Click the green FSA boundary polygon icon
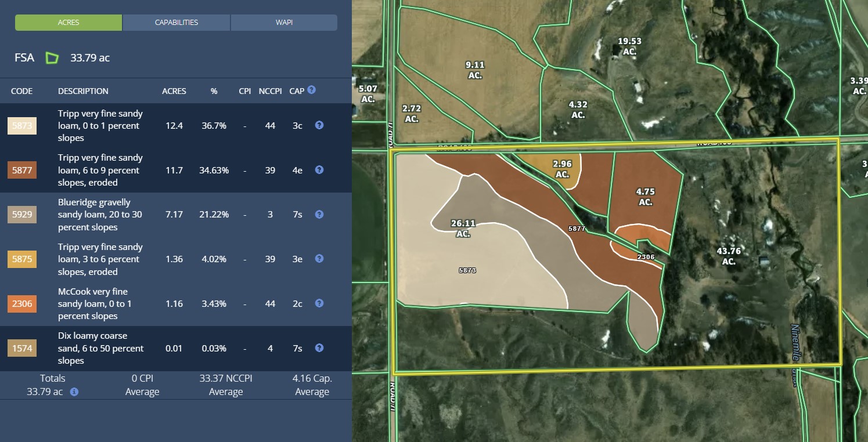Viewport: 868px width, 442px height. 52,58
